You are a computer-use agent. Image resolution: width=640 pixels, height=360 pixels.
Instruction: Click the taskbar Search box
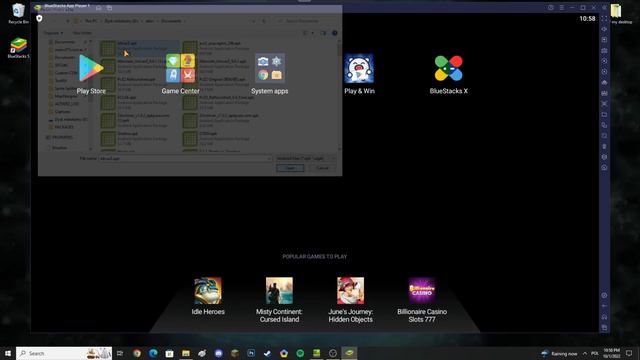pos(64,353)
